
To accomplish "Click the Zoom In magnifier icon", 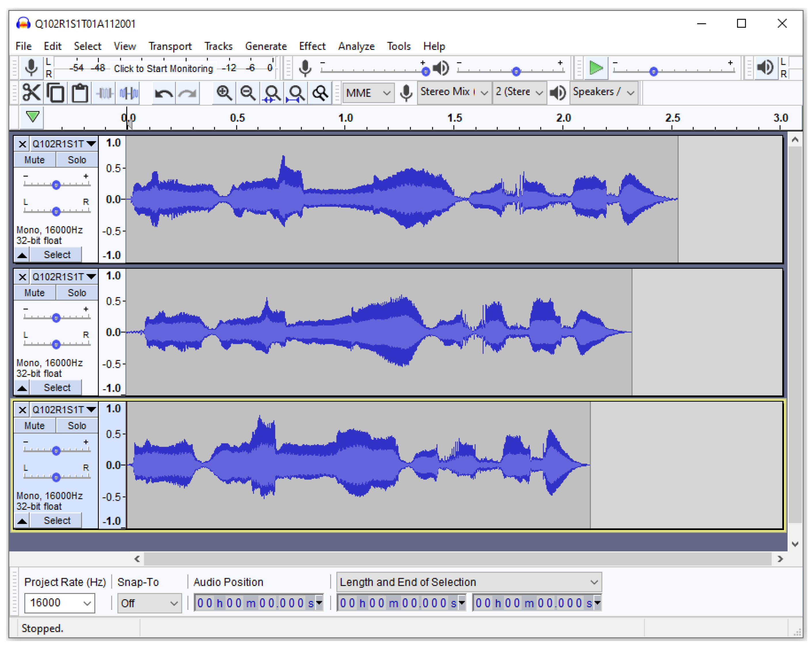I will 224,93.
